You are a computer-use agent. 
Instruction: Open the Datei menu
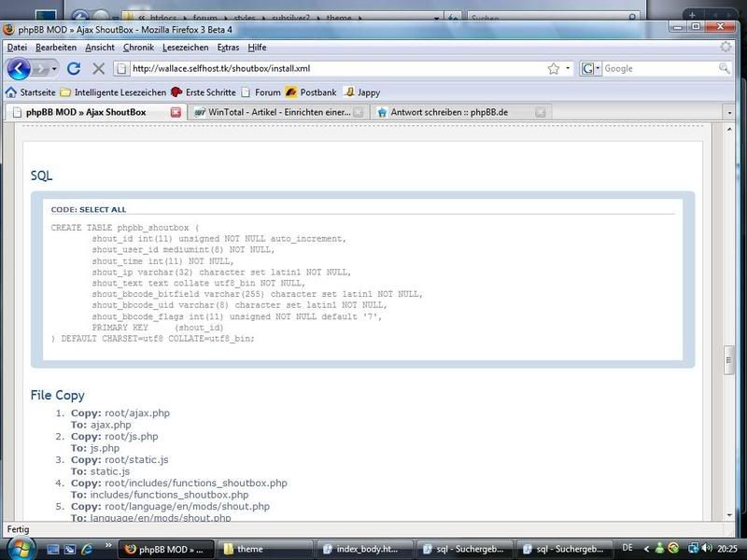pyautogui.click(x=17, y=48)
